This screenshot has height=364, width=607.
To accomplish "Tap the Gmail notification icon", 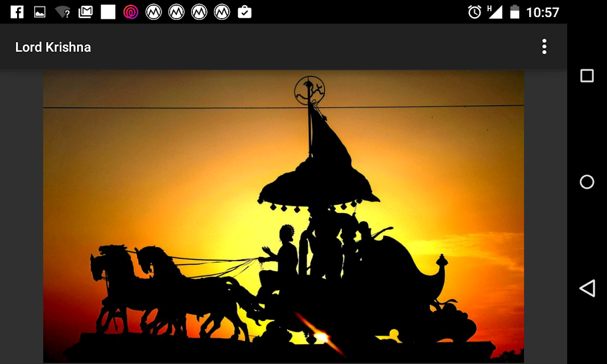I will pos(85,12).
